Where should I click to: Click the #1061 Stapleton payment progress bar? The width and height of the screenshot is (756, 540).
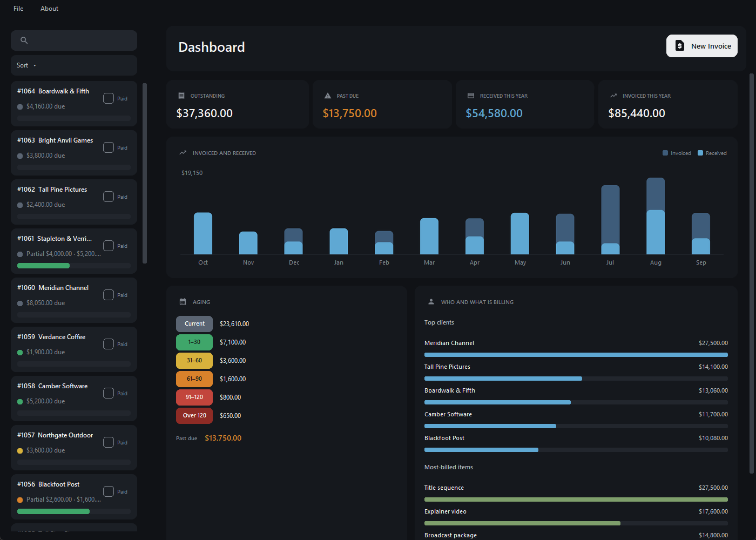tap(74, 266)
